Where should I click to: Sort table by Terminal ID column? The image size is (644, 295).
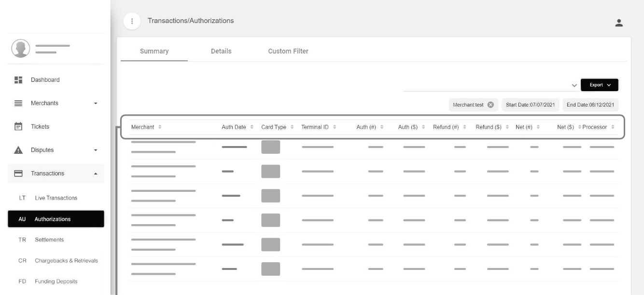click(x=335, y=127)
